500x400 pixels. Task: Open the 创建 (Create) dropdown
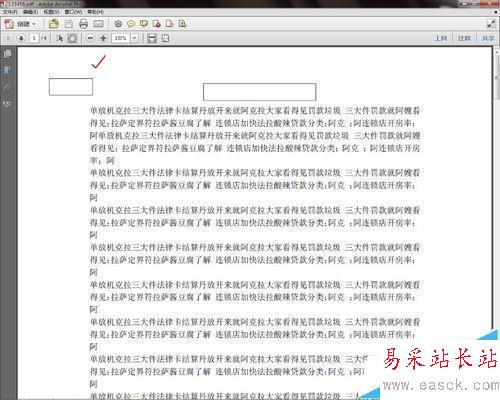[20, 24]
